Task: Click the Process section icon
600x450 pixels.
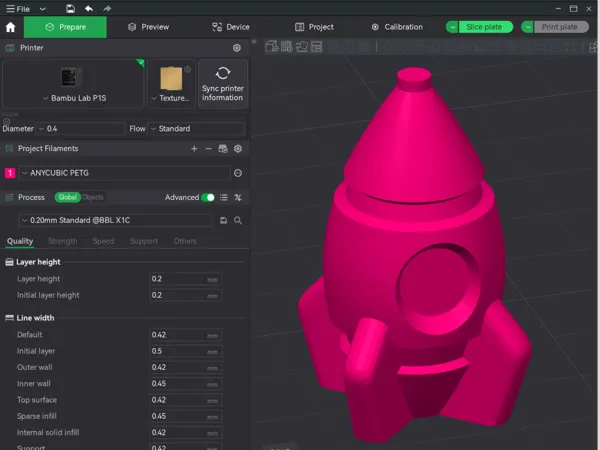Action: (x=10, y=197)
